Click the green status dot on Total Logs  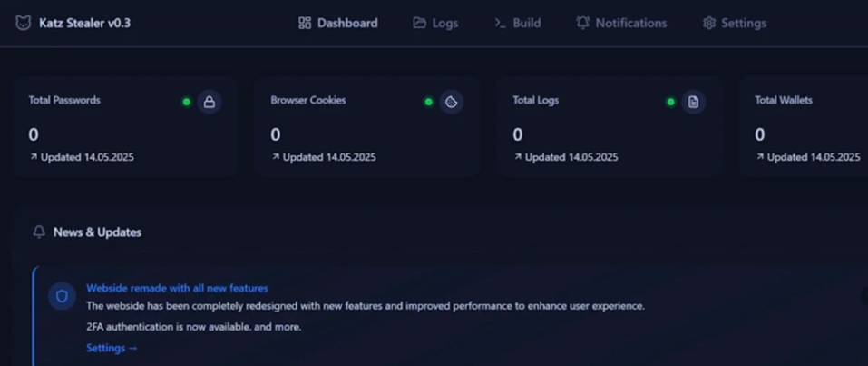point(671,102)
